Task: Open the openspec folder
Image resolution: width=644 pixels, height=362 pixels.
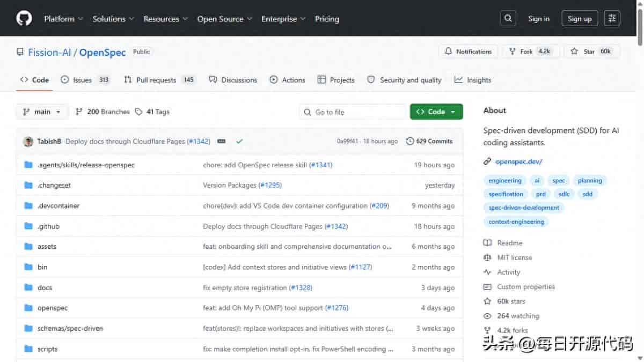Action: [53, 308]
